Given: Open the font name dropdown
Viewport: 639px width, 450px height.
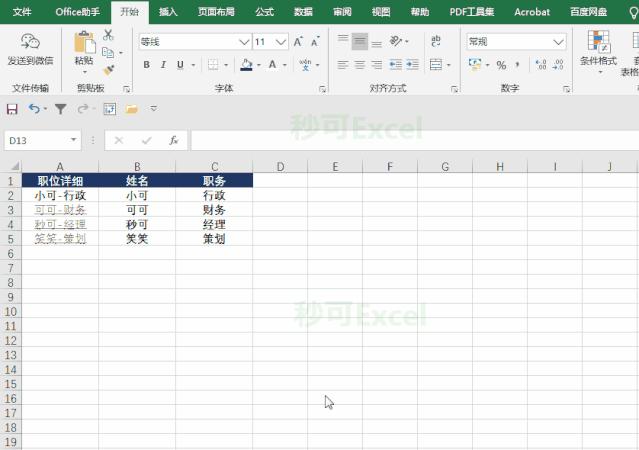Looking at the screenshot, I should pos(244,42).
